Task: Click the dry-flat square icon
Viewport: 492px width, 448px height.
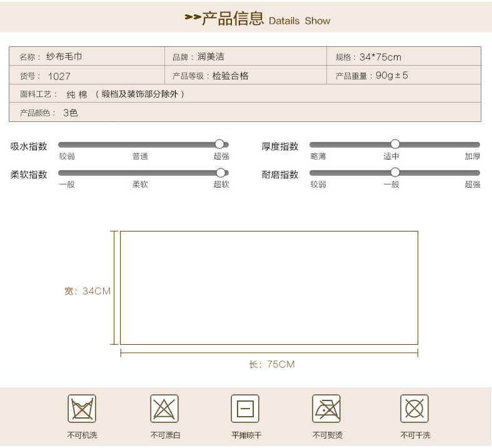Action: tap(245, 409)
